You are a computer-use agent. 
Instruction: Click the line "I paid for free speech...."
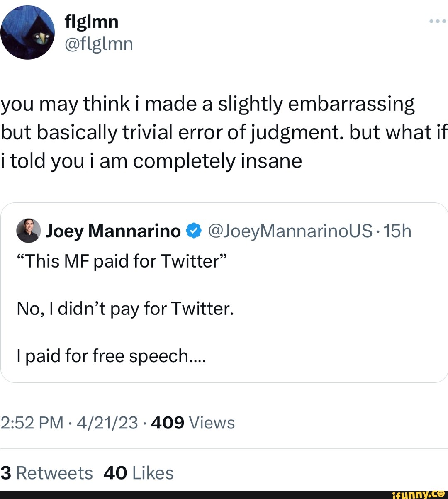111,356
